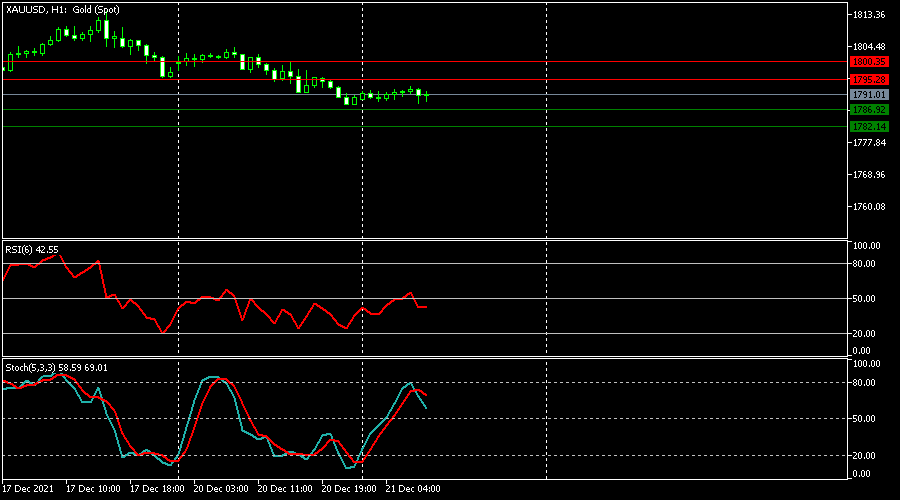Click the 17 Dec 2021 time axis label
The image size is (900, 500).
pyautogui.click(x=28, y=489)
